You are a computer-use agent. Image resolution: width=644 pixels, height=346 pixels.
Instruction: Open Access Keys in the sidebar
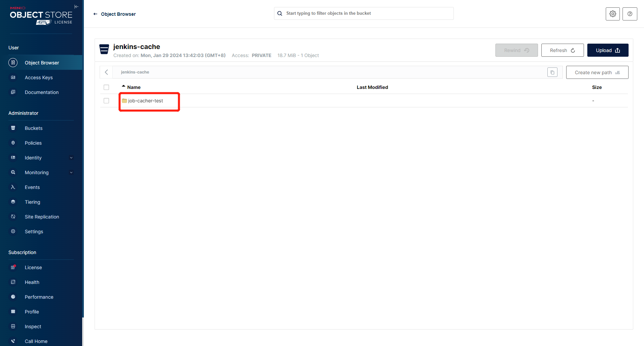[x=39, y=78]
